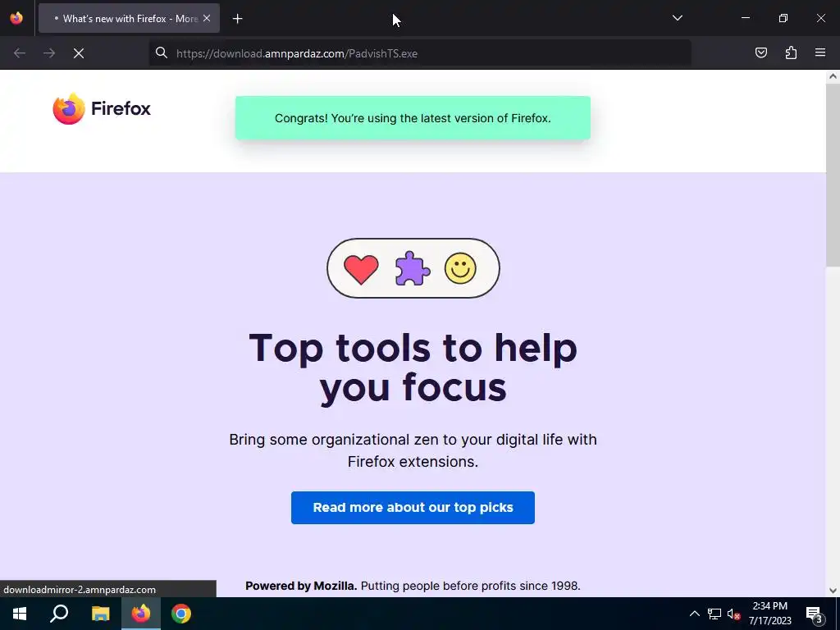Launch Google Chrome from taskbar
Image resolution: width=840 pixels, height=630 pixels.
pyautogui.click(x=181, y=614)
